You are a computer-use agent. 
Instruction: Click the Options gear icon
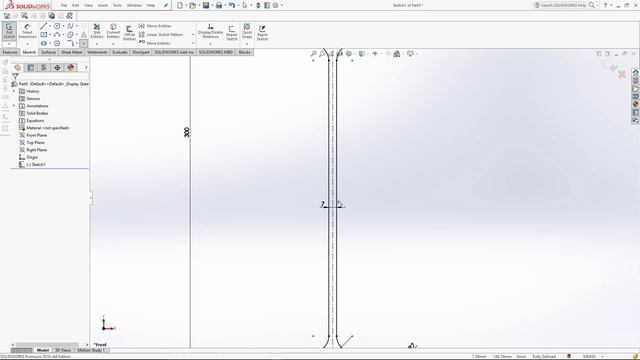click(276, 5)
